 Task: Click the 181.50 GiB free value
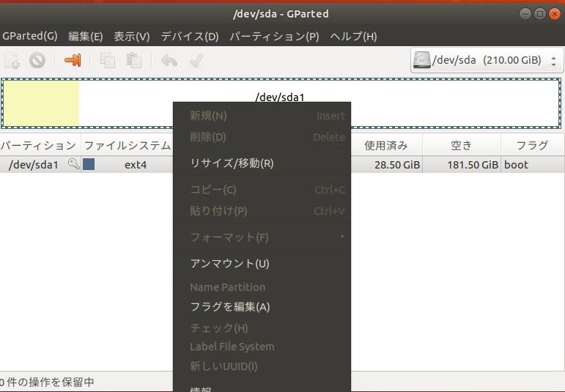[x=473, y=165]
